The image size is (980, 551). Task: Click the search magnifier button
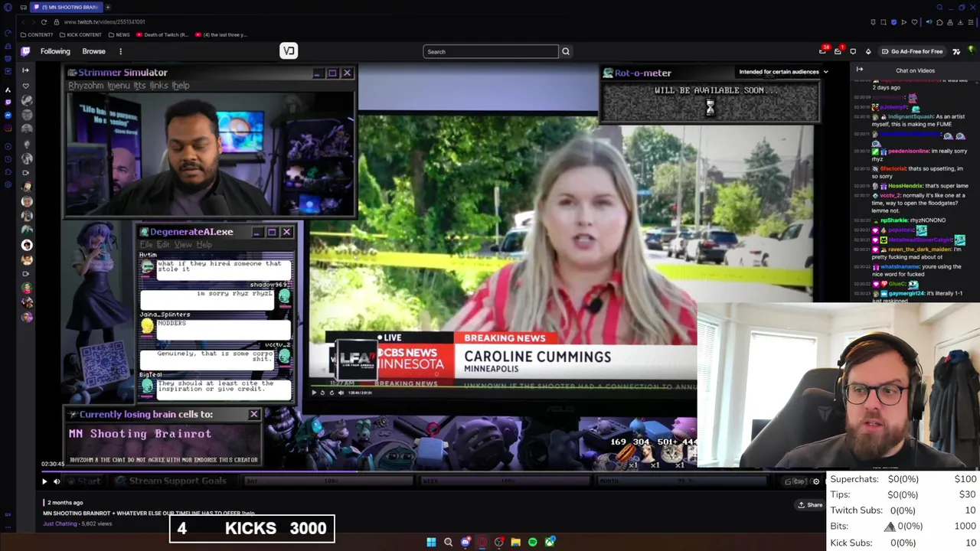tap(566, 51)
